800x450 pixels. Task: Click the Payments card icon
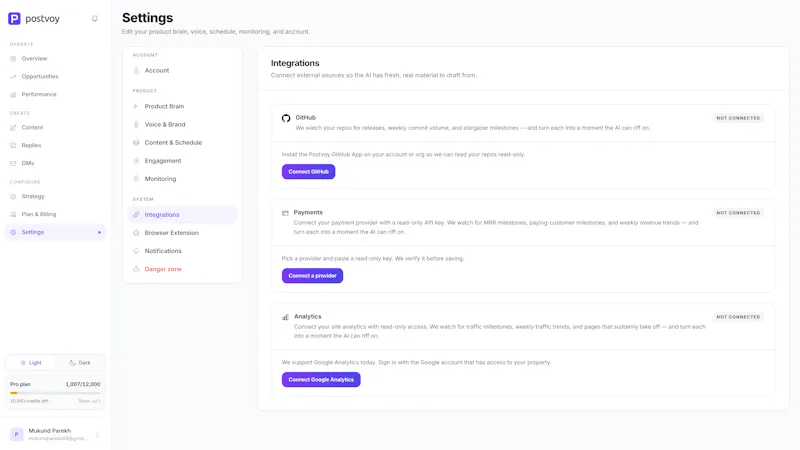click(x=285, y=213)
